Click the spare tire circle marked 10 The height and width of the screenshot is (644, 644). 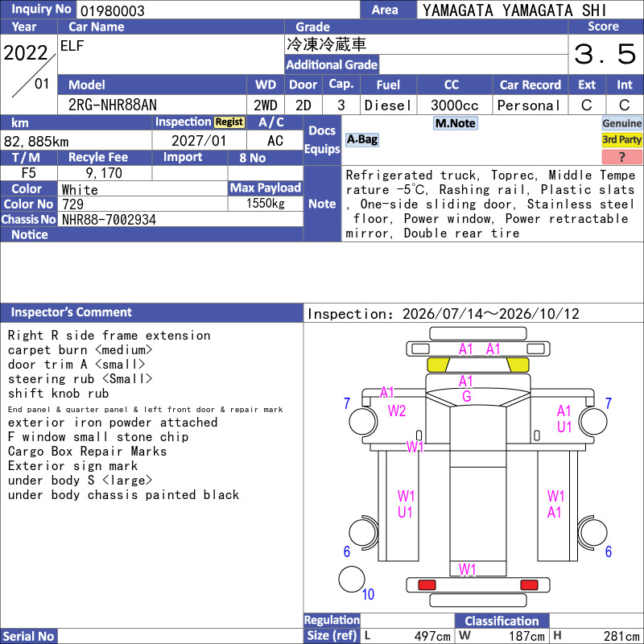point(352,579)
